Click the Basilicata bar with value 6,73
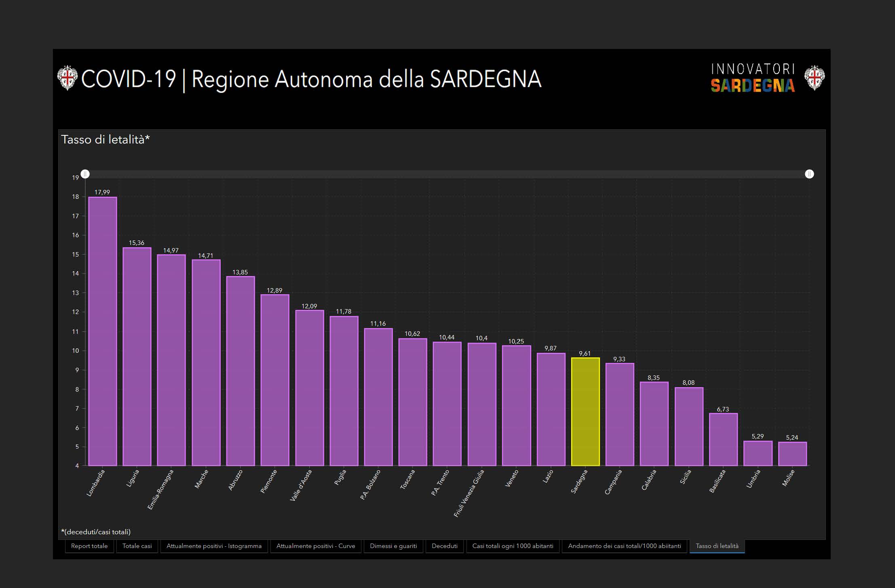Image resolution: width=895 pixels, height=588 pixels. pos(723,439)
